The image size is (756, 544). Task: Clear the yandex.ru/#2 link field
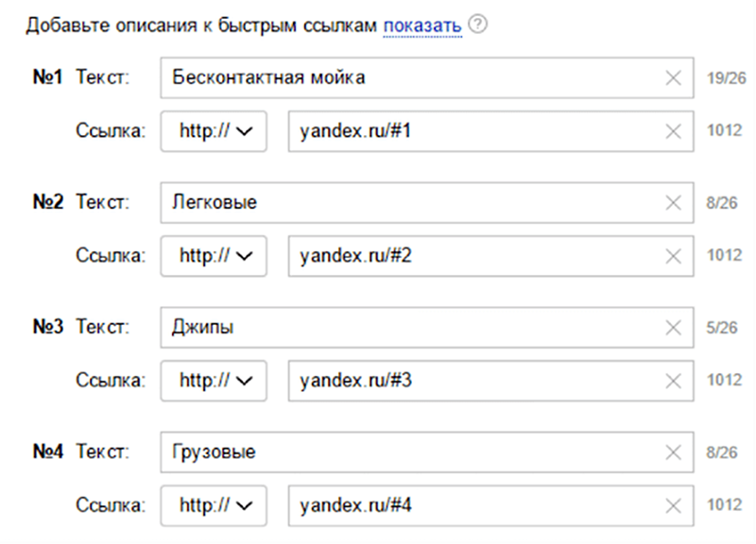[673, 256]
